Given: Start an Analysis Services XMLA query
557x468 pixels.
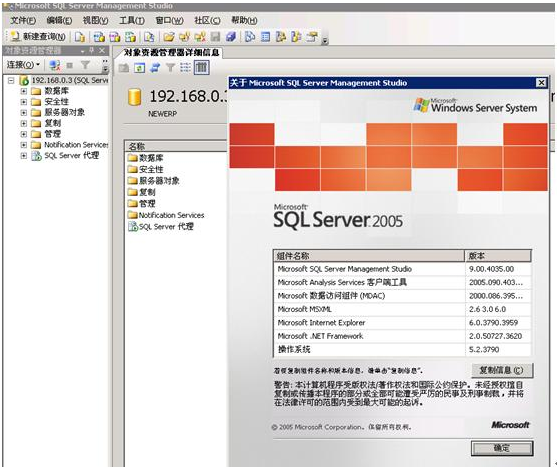Looking at the screenshot, I should [x=130, y=36].
